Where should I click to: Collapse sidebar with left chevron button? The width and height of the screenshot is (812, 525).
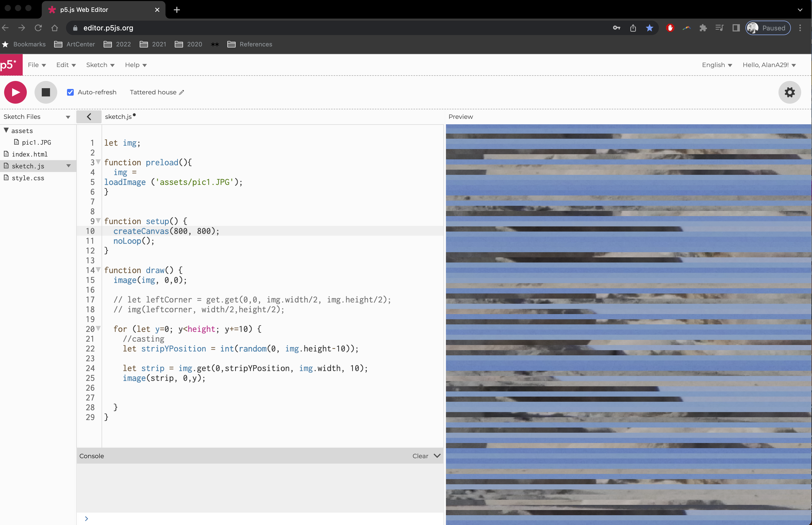pyautogui.click(x=89, y=117)
